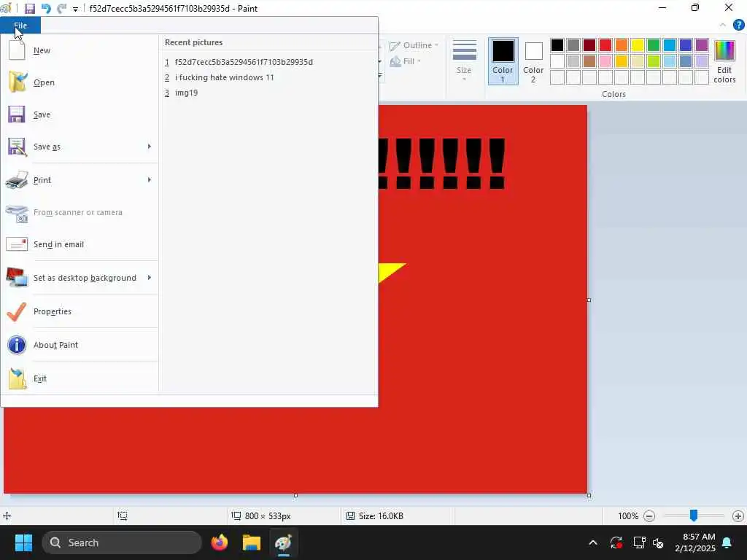Expand Set as desktop background submenu arrow
Viewport: 747px width, 560px height.
click(x=149, y=277)
